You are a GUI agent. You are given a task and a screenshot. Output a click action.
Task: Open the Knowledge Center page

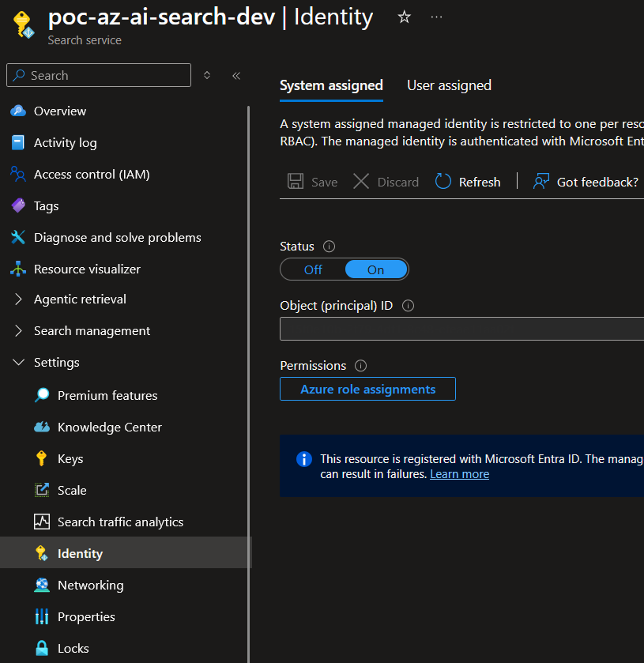tap(110, 427)
